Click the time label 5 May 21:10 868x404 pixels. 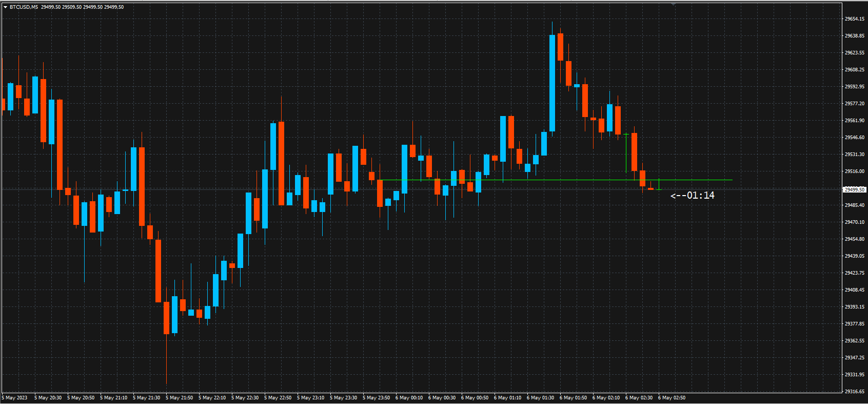coord(114,398)
